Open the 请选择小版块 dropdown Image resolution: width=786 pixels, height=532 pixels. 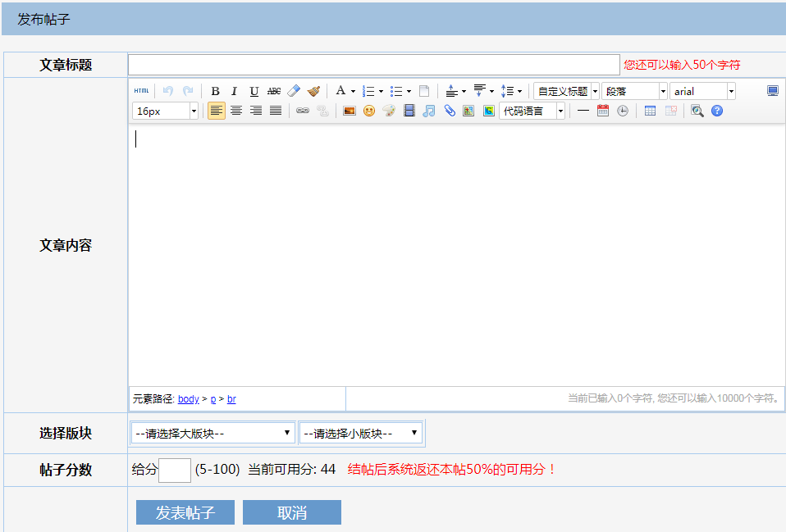(361, 433)
